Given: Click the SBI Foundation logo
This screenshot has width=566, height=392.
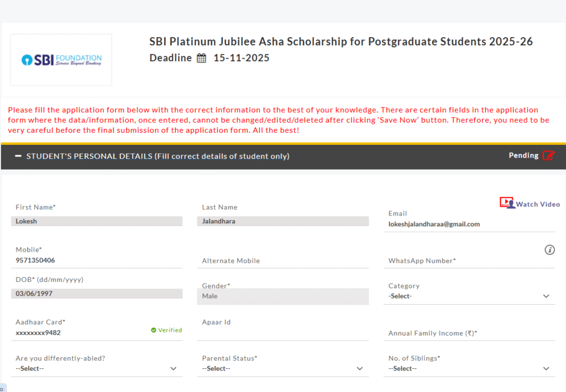Looking at the screenshot, I should point(61,60).
